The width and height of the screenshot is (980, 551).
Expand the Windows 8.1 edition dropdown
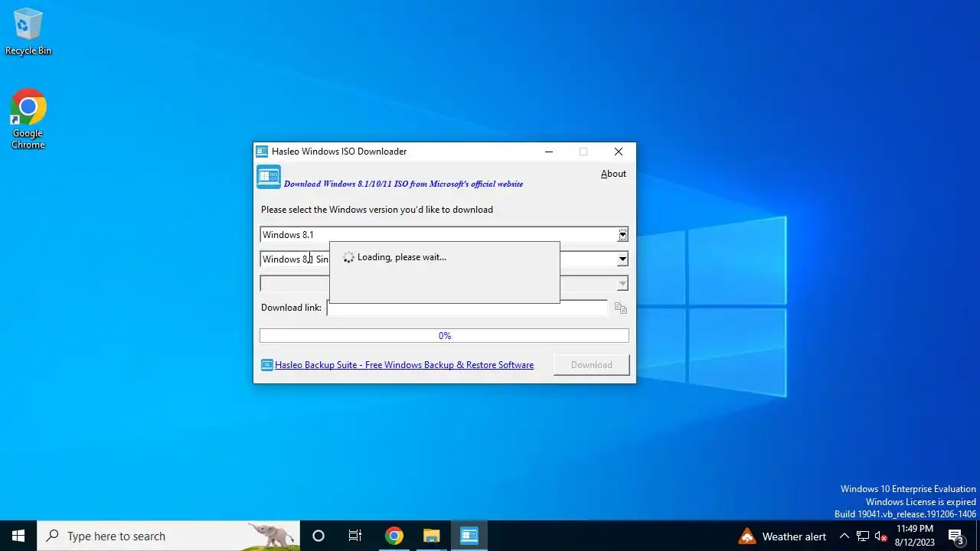tap(623, 259)
